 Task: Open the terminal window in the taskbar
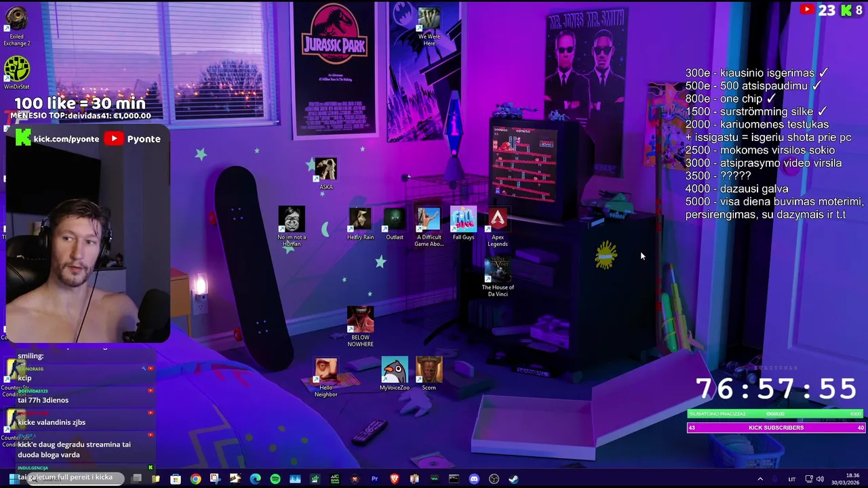coord(454,479)
